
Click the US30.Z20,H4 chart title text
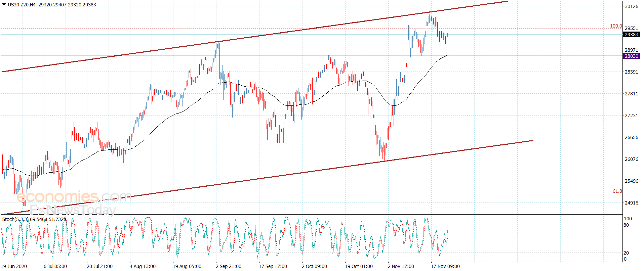click(22, 5)
